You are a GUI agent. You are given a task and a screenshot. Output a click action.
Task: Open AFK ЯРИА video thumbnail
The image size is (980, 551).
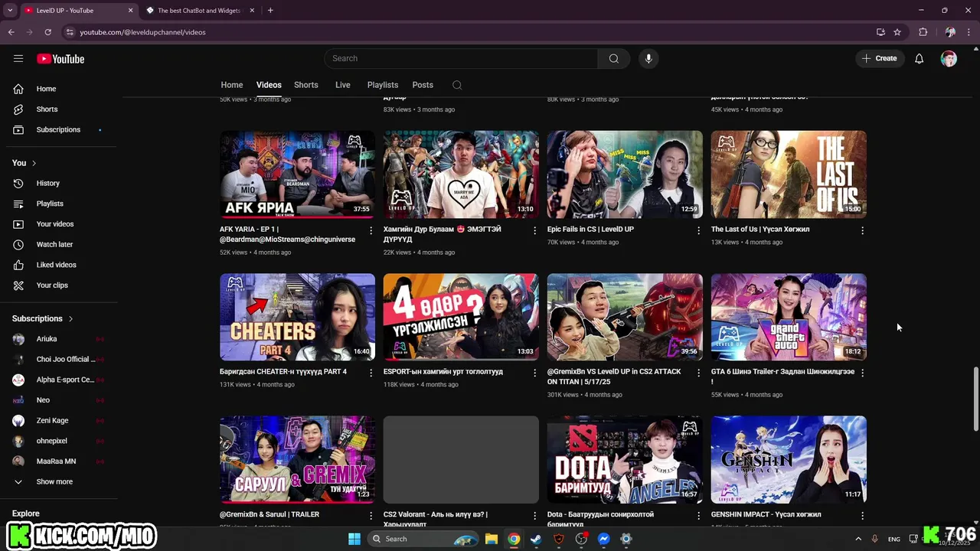[x=298, y=174]
